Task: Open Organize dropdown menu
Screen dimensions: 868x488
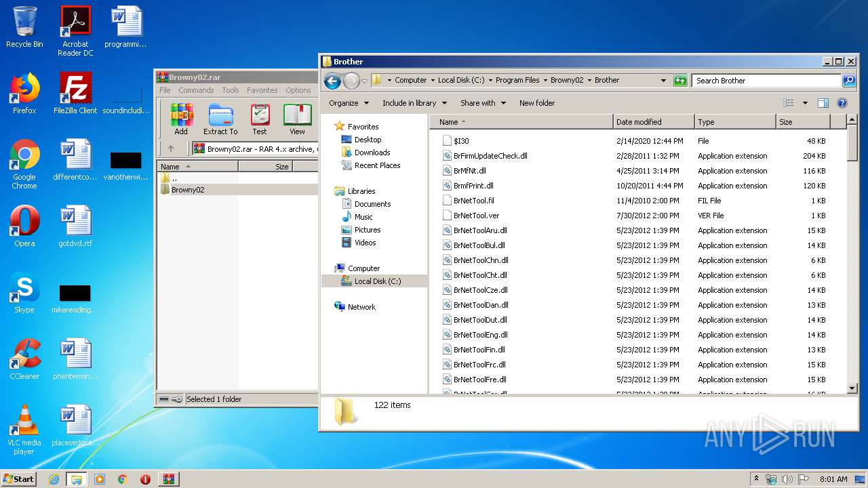Action: (x=349, y=103)
